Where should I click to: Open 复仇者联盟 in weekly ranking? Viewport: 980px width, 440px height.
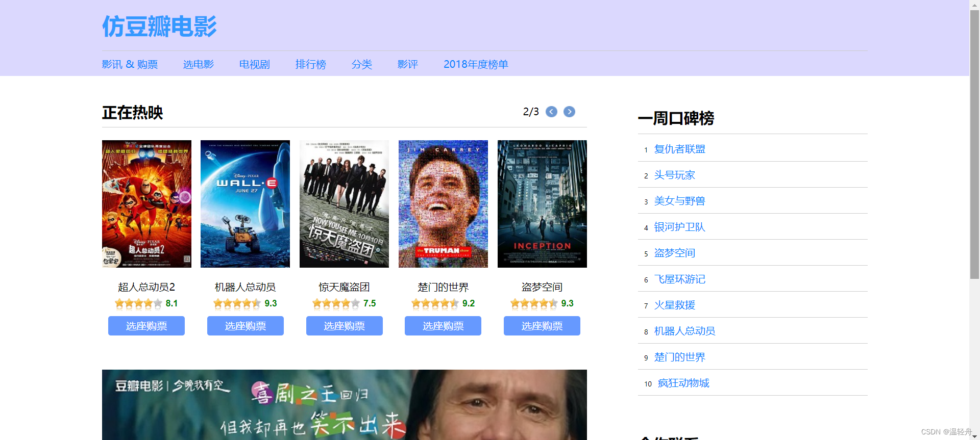click(680, 149)
